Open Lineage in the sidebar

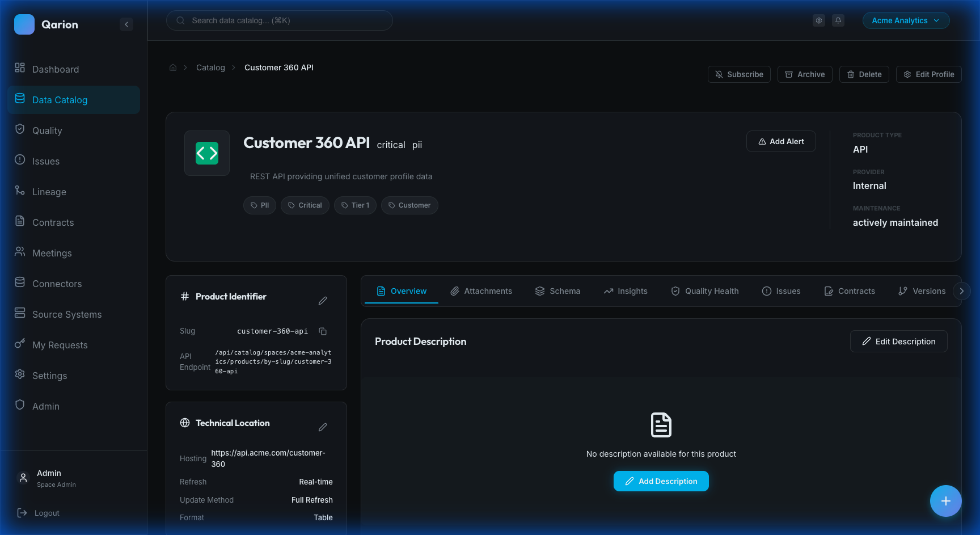(x=49, y=192)
